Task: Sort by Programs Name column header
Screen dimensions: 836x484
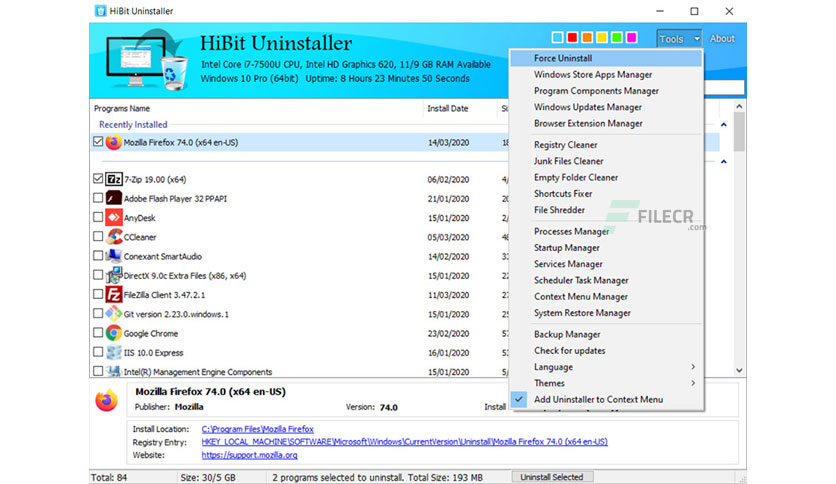Action: point(122,108)
